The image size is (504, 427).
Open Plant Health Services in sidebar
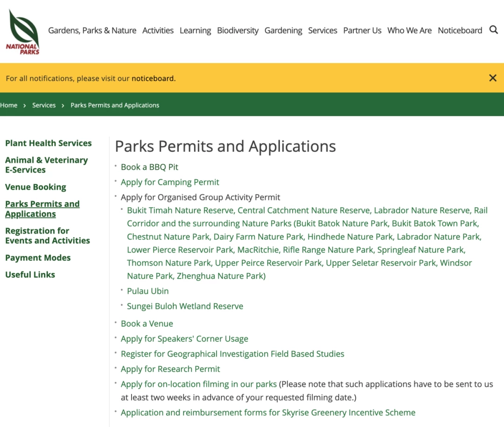click(48, 143)
